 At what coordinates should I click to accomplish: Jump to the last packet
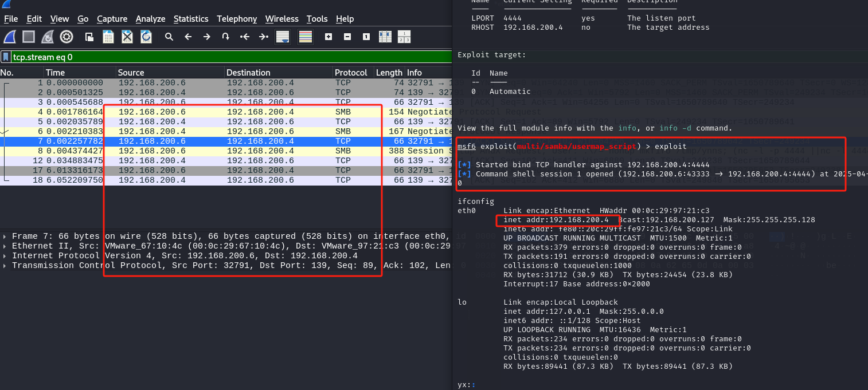coord(264,37)
